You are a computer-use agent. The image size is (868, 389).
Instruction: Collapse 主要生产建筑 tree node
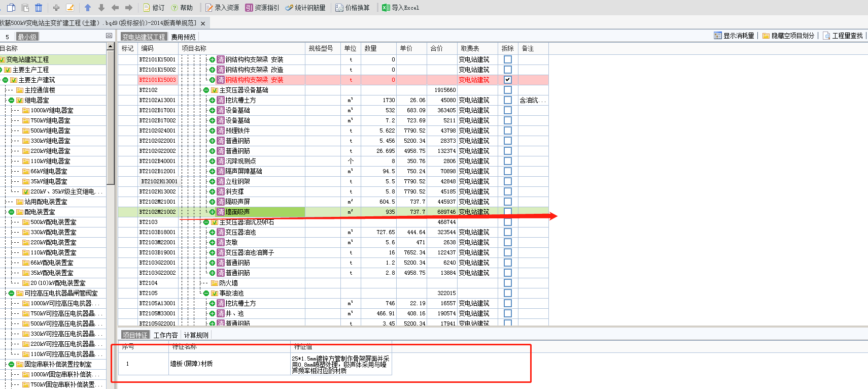5,80
